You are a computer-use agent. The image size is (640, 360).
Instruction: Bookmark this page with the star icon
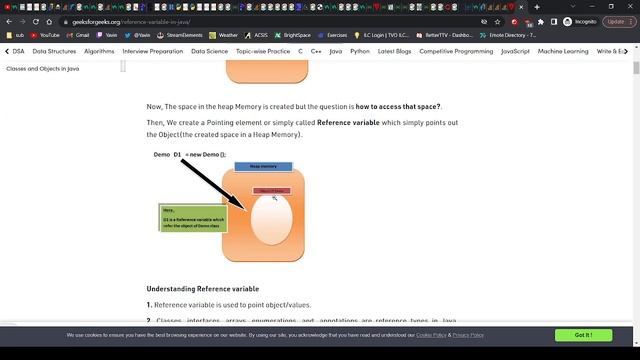coord(498,22)
